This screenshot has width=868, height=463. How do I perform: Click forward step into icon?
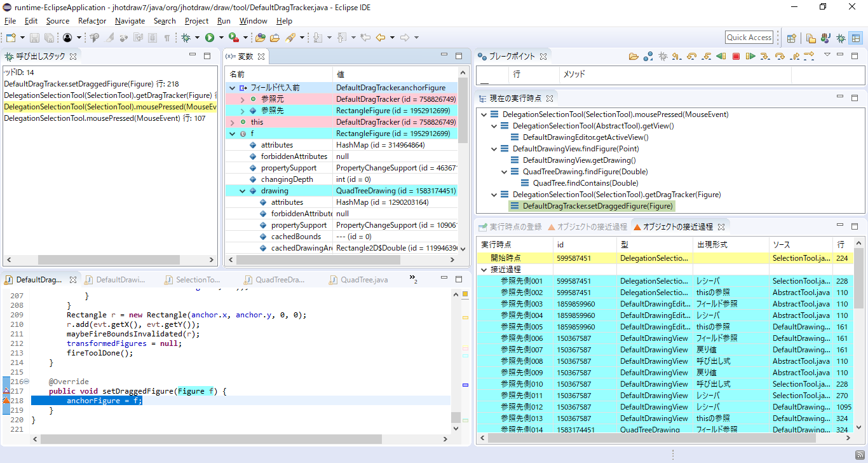tap(766, 56)
